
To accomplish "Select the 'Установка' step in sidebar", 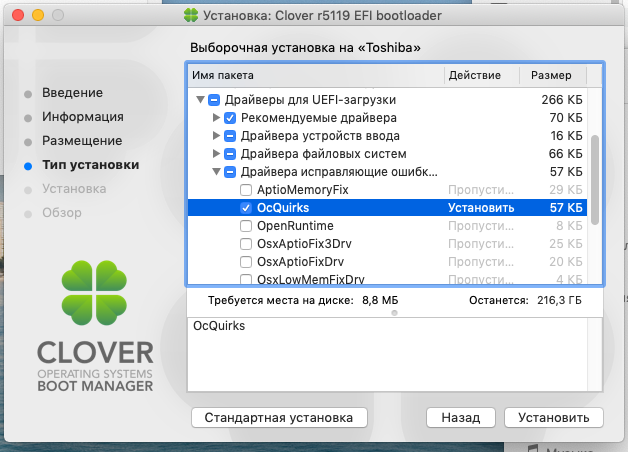I will [74, 189].
